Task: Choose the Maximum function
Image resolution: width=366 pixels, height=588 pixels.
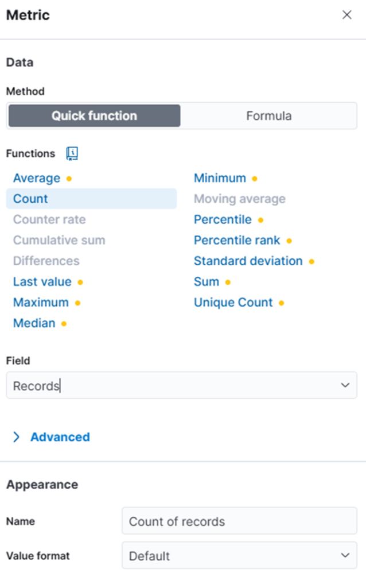Action: click(x=41, y=302)
